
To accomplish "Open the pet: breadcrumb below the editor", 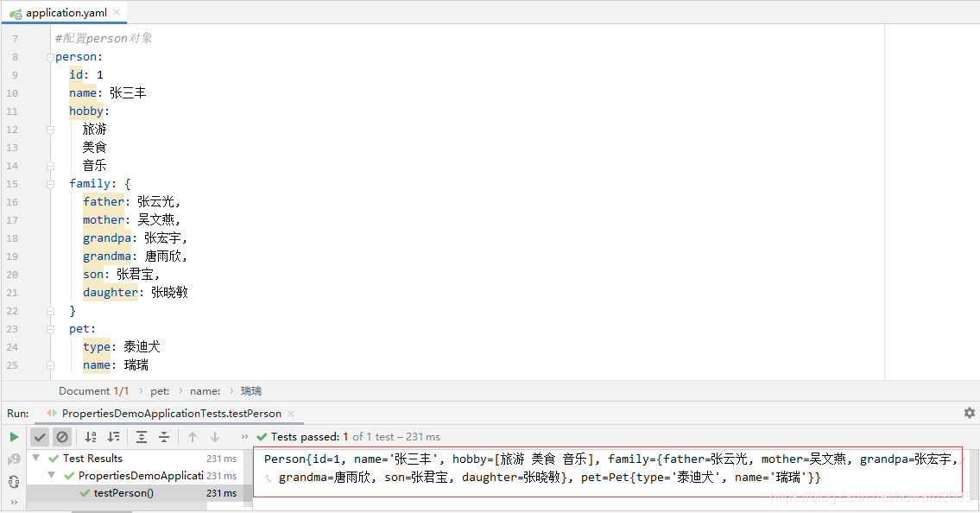I will pyautogui.click(x=160, y=390).
